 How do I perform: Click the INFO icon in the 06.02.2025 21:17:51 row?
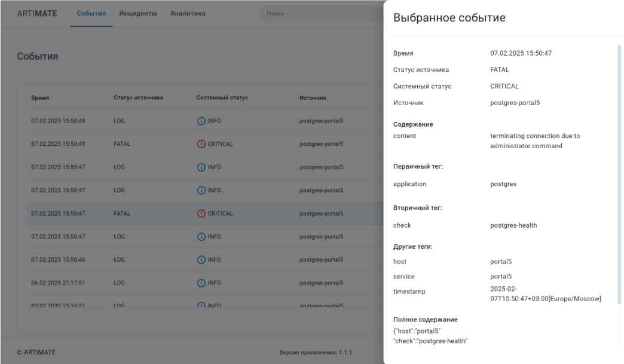coord(201,283)
